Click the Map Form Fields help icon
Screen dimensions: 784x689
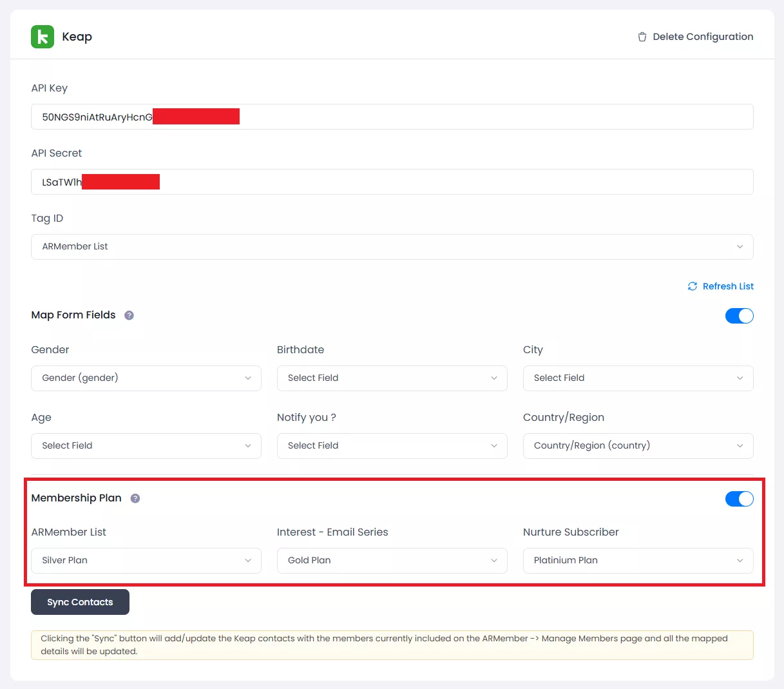pyautogui.click(x=129, y=315)
